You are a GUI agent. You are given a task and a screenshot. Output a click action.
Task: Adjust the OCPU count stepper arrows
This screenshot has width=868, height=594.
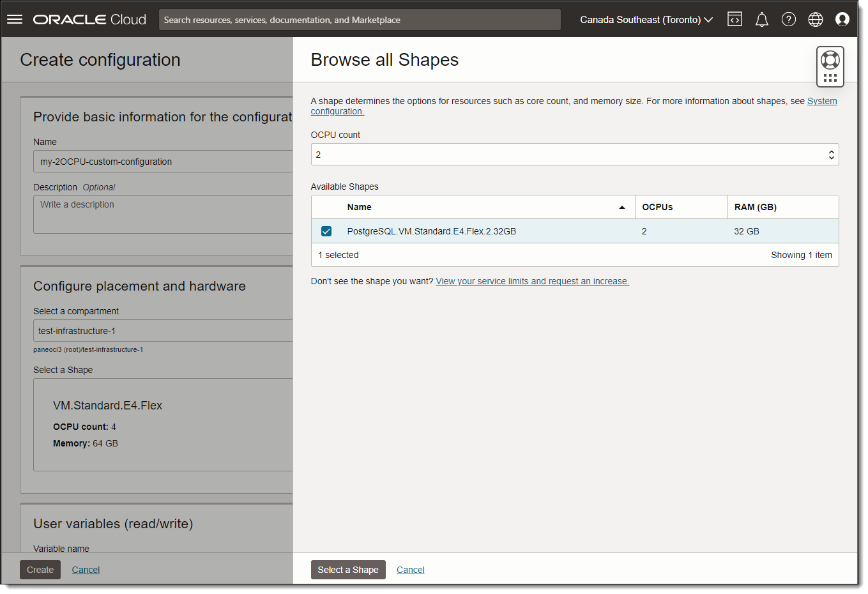click(831, 155)
